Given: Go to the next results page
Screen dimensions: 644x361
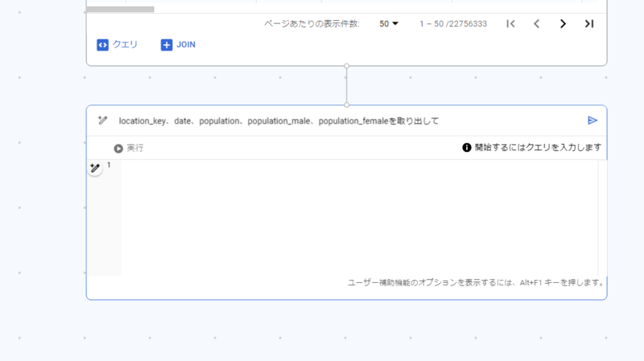Looking at the screenshot, I should pyautogui.click(x=563, y=24).
